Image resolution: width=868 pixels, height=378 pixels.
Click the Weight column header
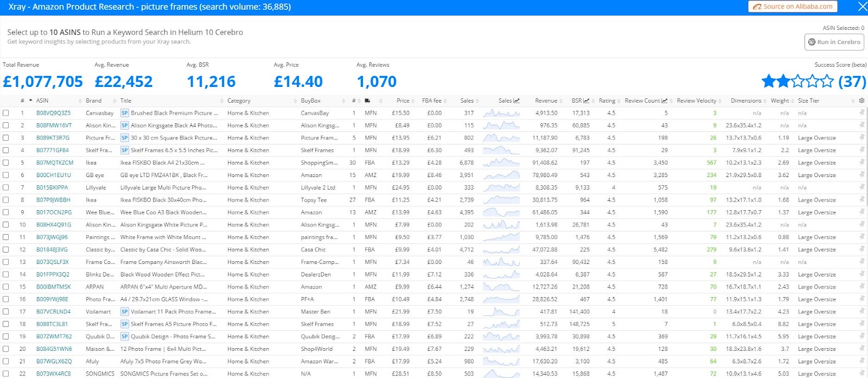pyautogui.click(x=780, y=100)
